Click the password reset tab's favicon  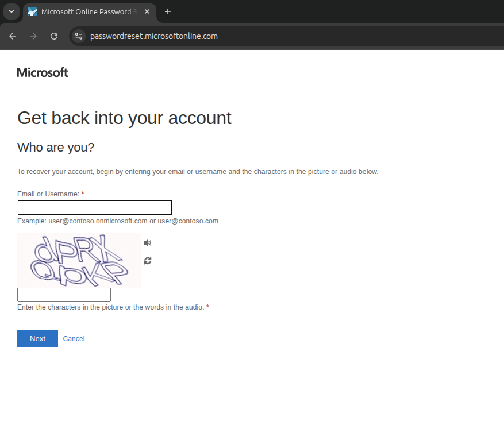click(32, 12)
